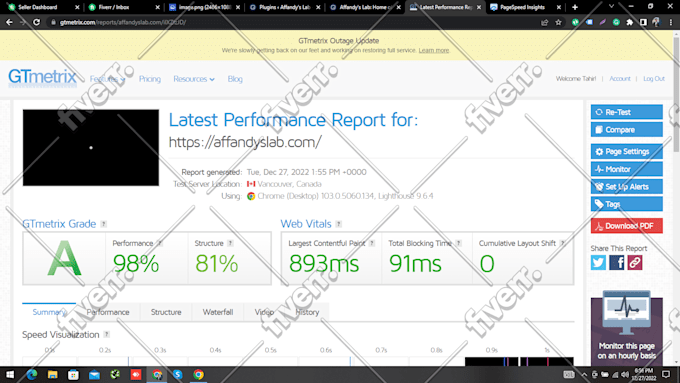The image size is (680, 383).
Task: Show help for GTmetrix Grade
Action: click(x=104, y=224)
